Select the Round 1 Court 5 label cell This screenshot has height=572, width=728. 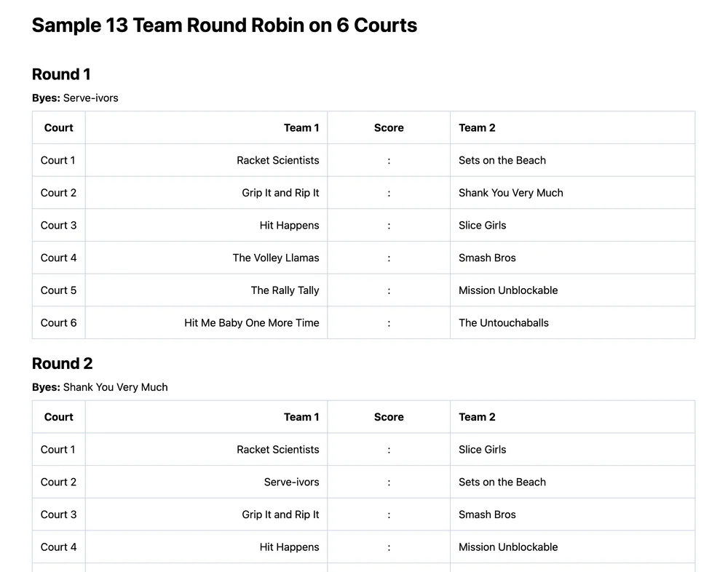(x=58, y=290)
